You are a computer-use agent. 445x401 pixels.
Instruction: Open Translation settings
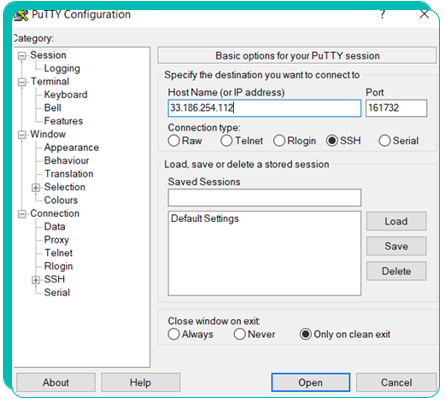[x=69, y=174]
